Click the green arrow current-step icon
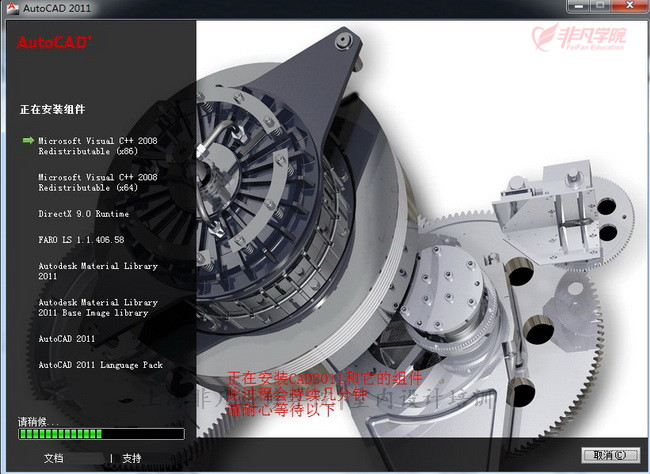Viewport: 650px width, 474px height. click(28, 141)
